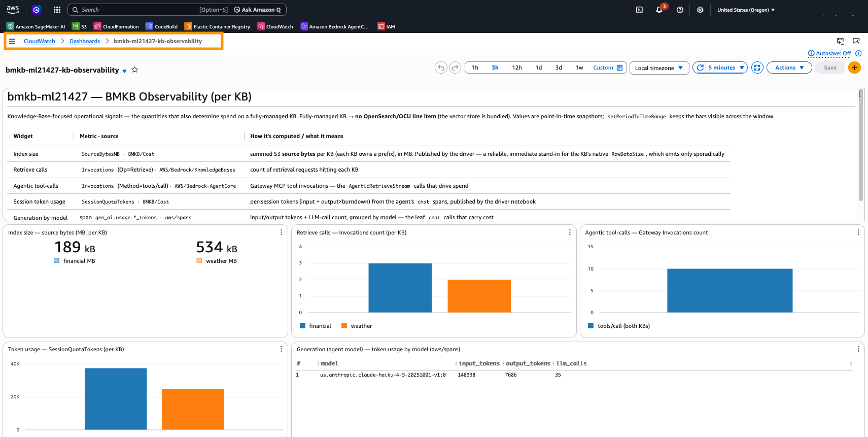Open the notifications bell

(659, 10)
